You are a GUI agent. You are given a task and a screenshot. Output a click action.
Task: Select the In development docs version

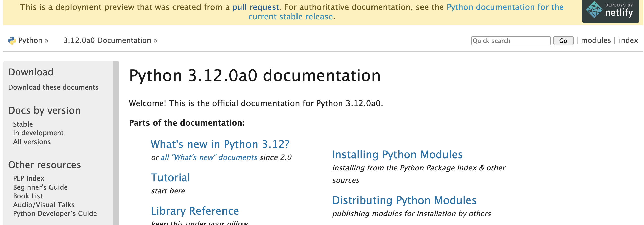tap(38, 133)
